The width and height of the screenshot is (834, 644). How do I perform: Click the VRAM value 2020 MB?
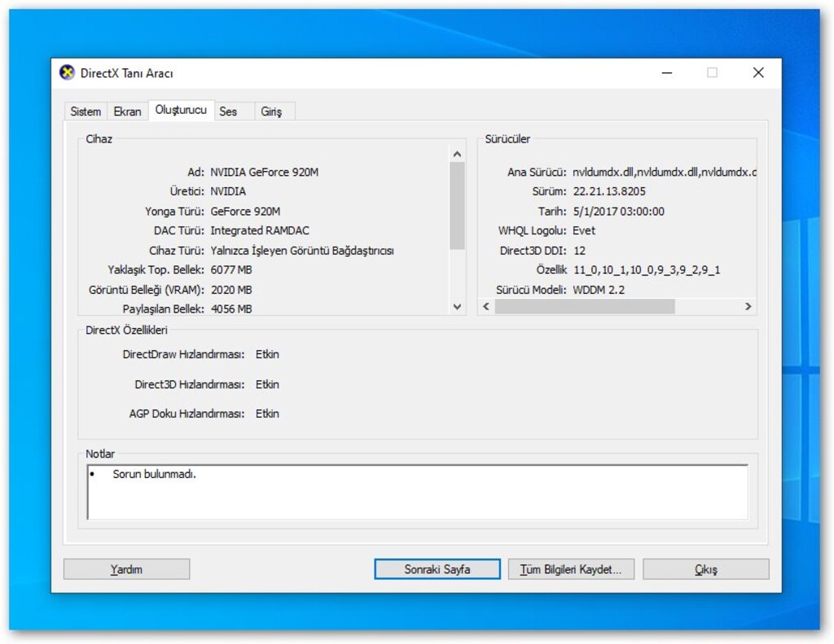(231, 290)
